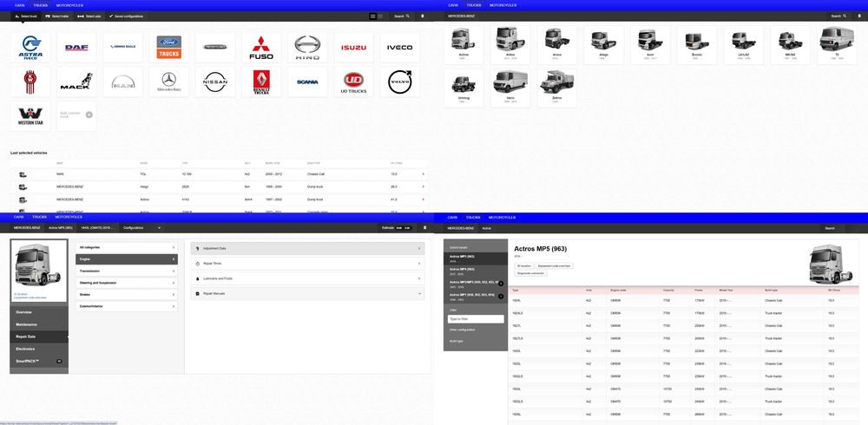Select the Mercedes-Benz star logo
This screenshot has width=868, height=425.
[169, 82]
